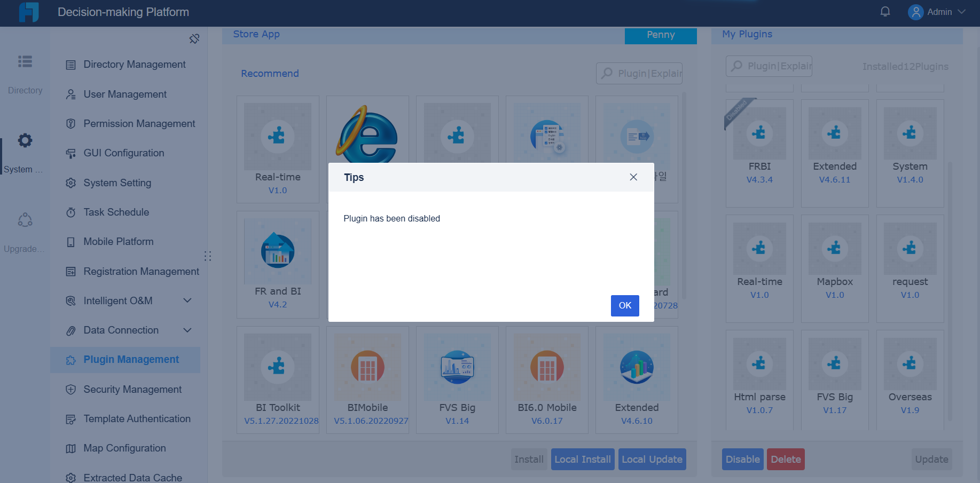The height and width of the screenshot is (483, 980).
Task: Click OK in the Tips dialog
Action: click(x=625, y=306)
